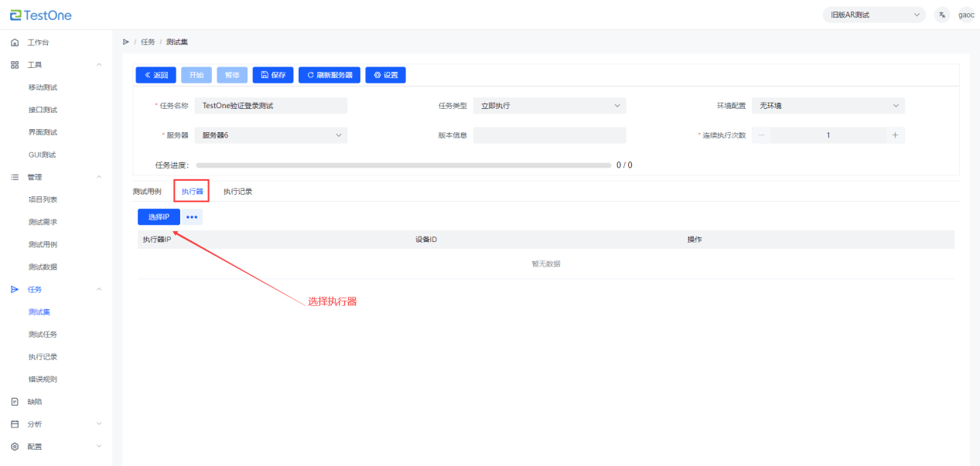980x466 pixels.
Task: Expand the 服务器 server dropdown
Action: [271, 135]
